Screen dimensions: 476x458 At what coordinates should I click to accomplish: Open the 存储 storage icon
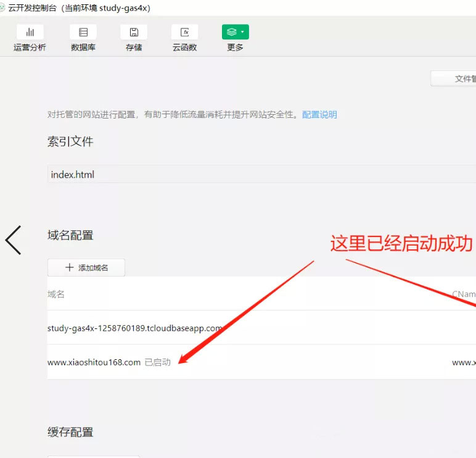point(134,32)
